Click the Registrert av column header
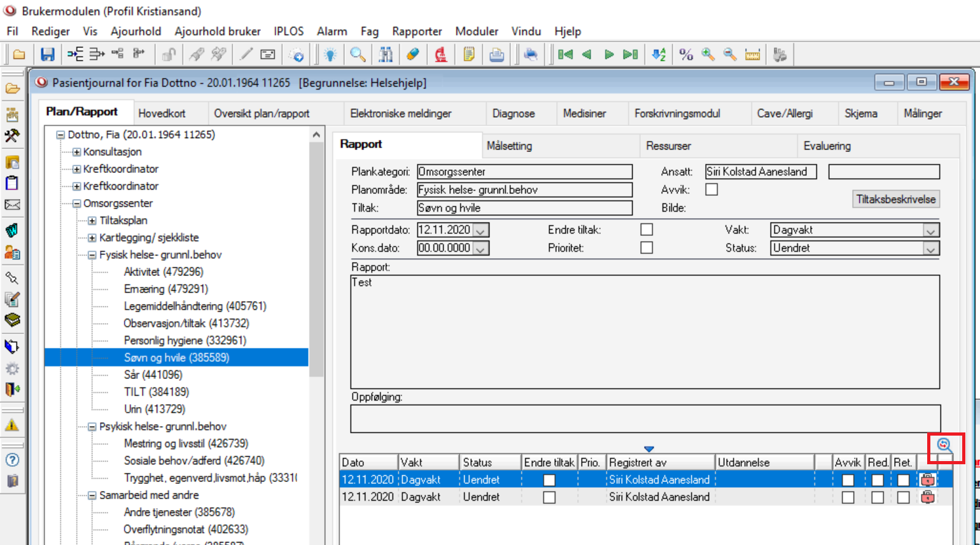Image resolution: width=980 pixels, height=545 pixels. coord(661,462)
